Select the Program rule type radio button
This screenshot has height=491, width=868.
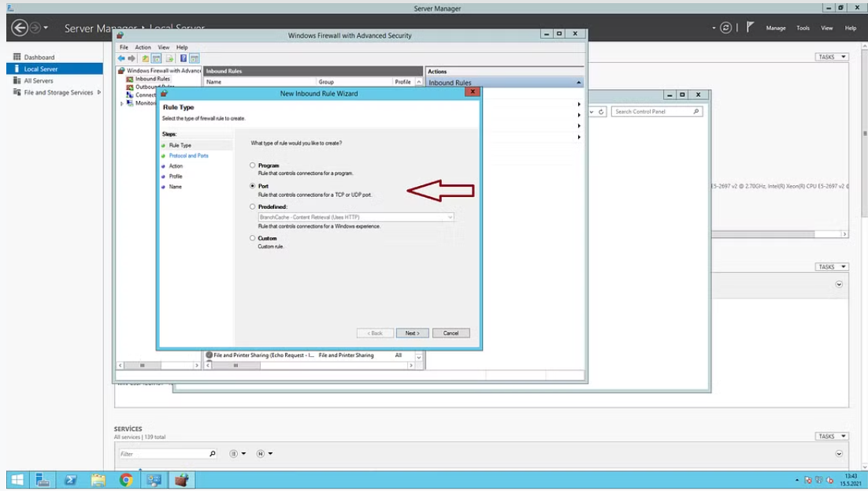(x=252, y=166)
